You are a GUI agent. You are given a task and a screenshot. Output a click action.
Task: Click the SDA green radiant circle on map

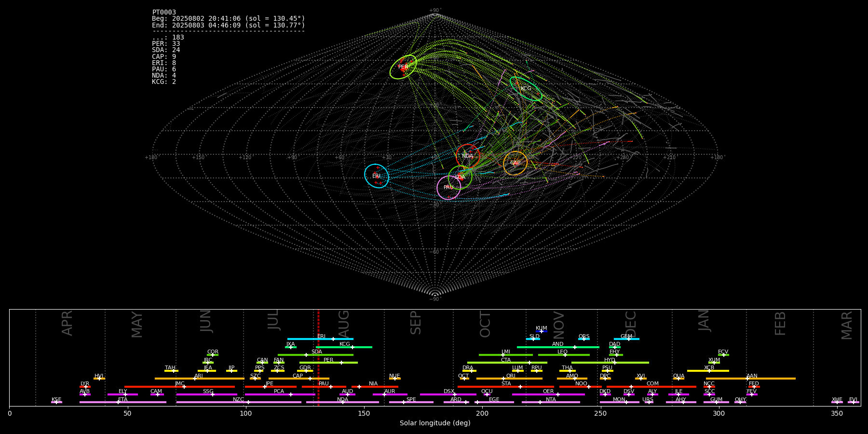(460, 177)
